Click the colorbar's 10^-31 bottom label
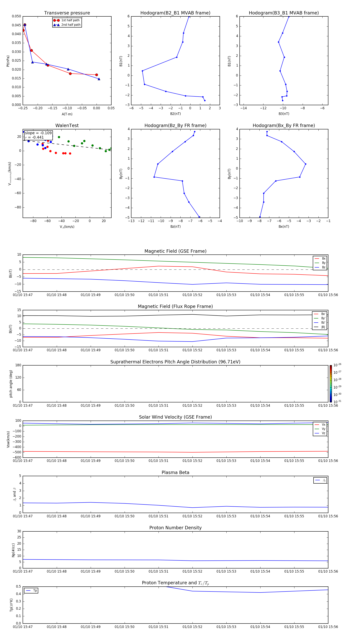The height and width of the screenshot is (644, 351). point(337,402)
